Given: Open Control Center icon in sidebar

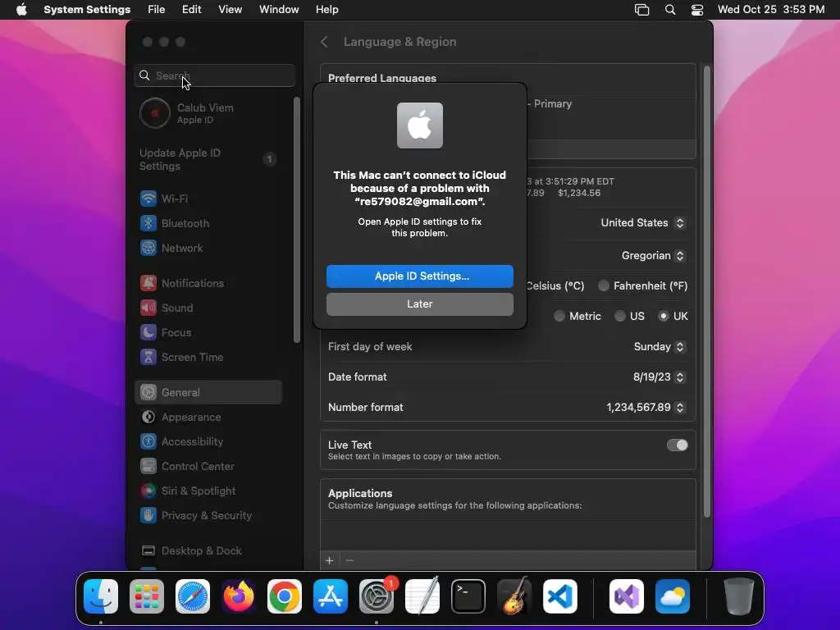Looking at the screenshot, I should [148, 467].
